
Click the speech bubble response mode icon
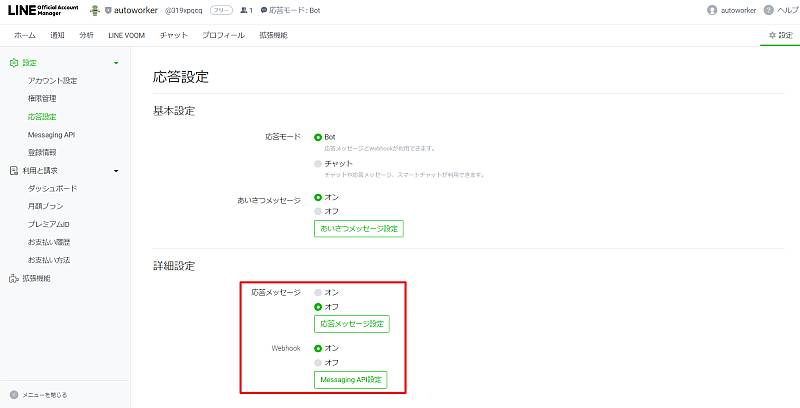click(x=264, y=10)
